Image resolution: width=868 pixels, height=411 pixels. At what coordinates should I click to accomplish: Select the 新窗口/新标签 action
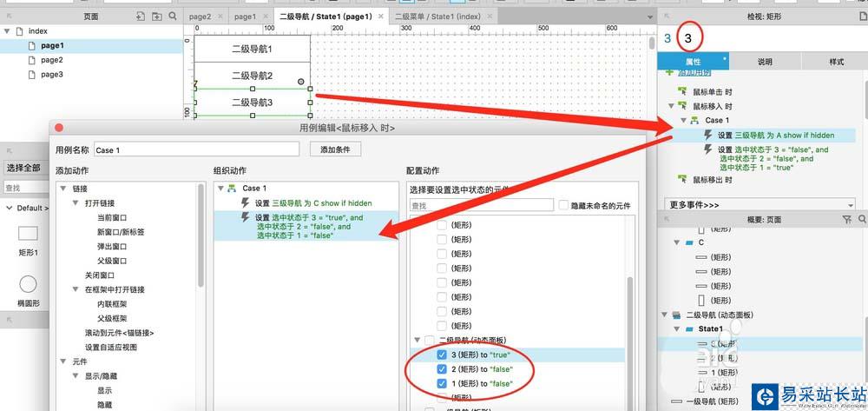122,231
